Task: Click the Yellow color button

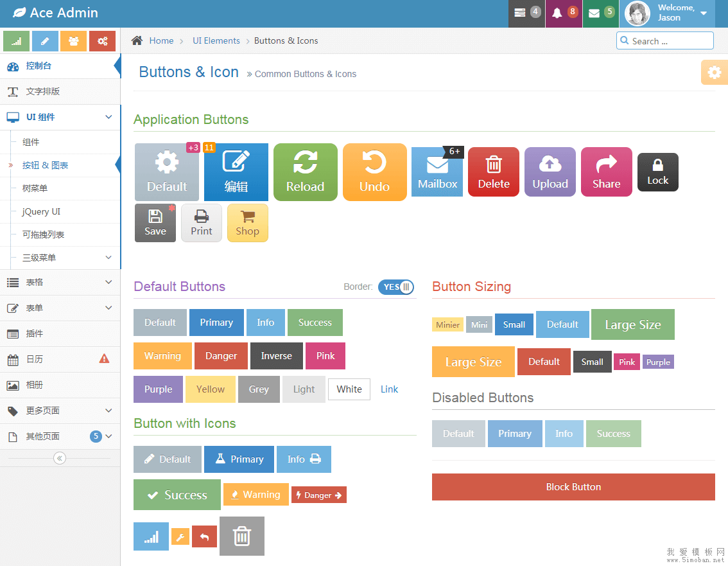Action: (x=210, y=389)
